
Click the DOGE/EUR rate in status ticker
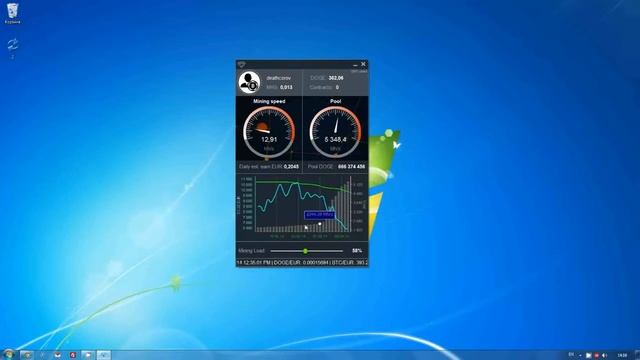(x=301, y=262)
